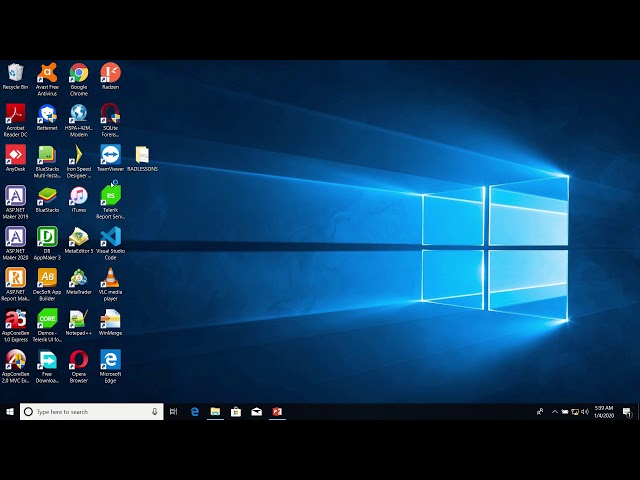The image size is (640, 480).
Task: Select ASP.NET Maker 2019 shortcut
Action: (x=16, y=202)
